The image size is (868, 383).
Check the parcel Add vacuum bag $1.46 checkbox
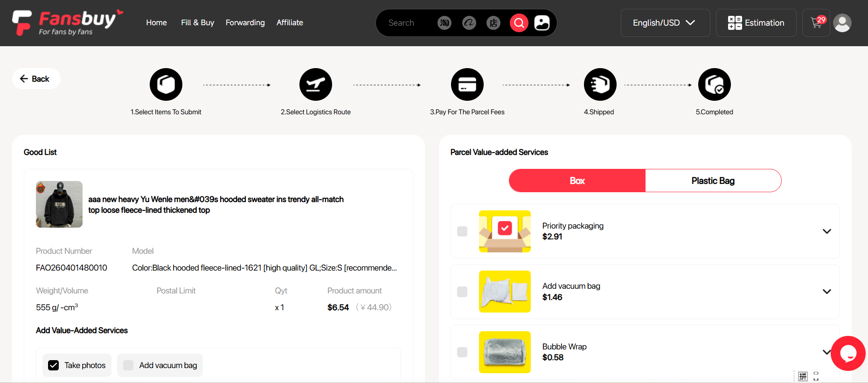pyautogui.click(x=462, y=292)
